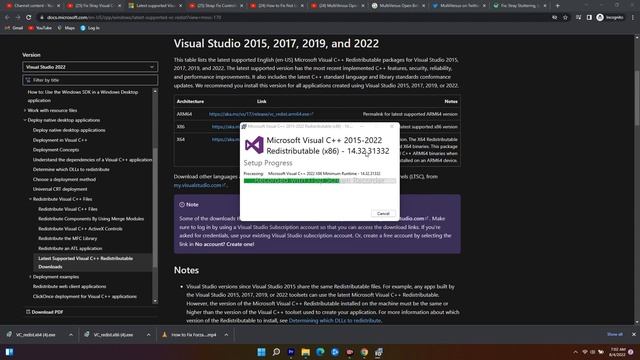The width and height of the screenshot is (640, 360).
Task: Switch to the Fix Stray Stuttering tab
Action: click(x=520, y=6)
